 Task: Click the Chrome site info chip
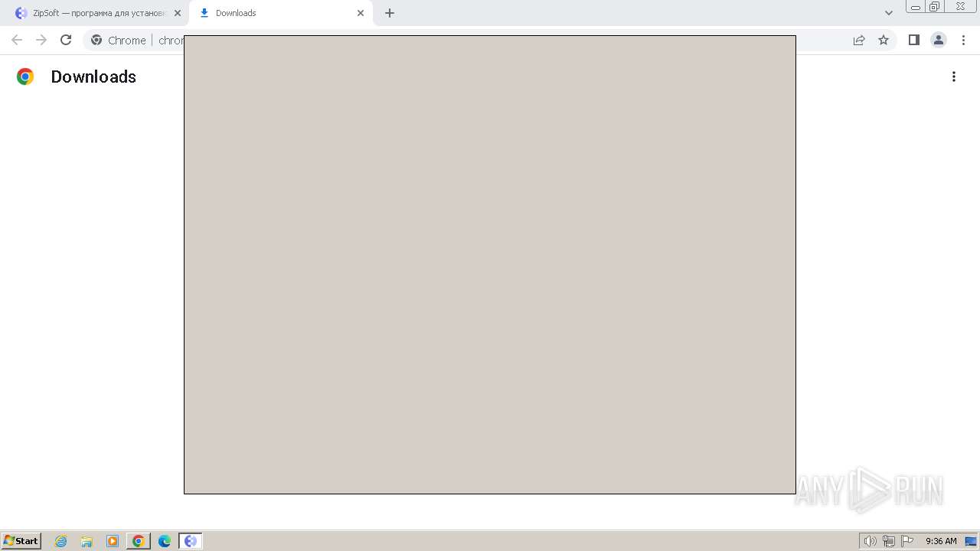pyautogui.click(x=119, y=40)
